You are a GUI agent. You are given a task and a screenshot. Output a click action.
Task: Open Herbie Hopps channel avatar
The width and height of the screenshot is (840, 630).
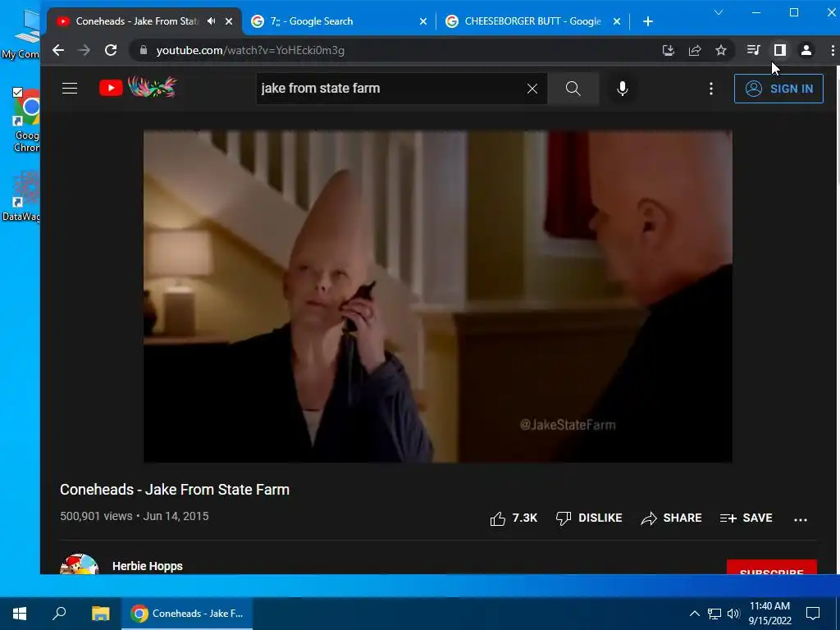[x=80, y=564]
